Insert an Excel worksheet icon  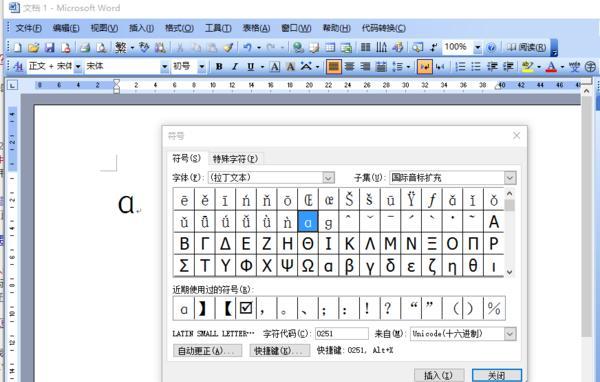coord(346,47)
